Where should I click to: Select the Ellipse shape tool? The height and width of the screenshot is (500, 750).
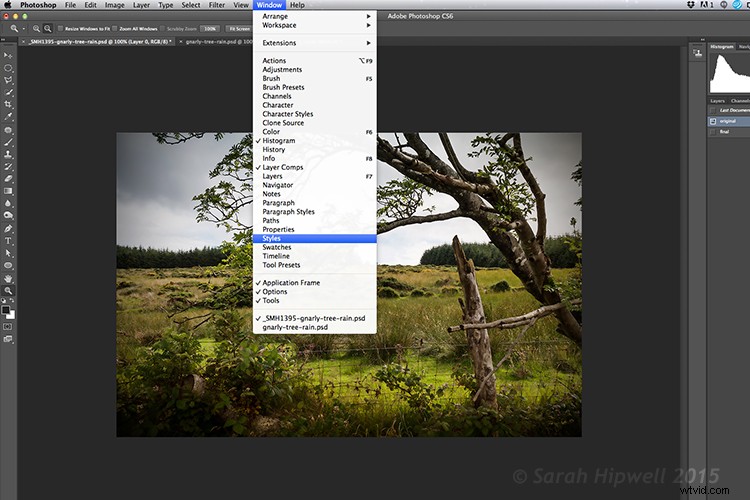click(x=8, y=265)
